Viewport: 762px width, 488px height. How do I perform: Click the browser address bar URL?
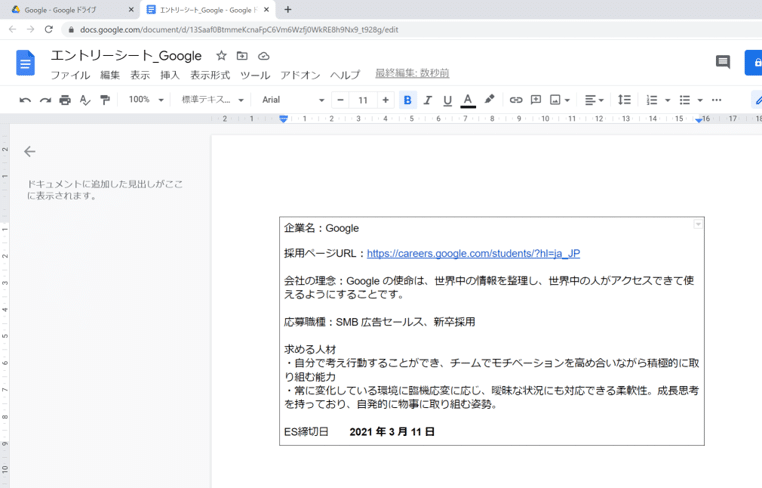coord(239,30)
